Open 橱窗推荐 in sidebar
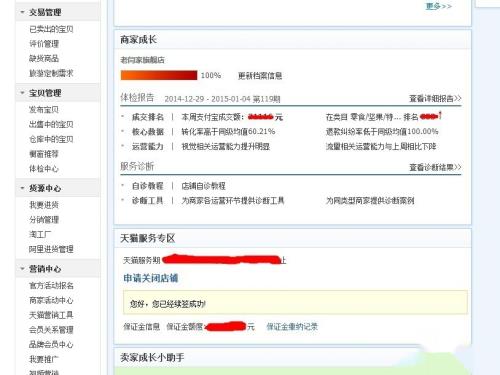The image size is (500, 375). coord(44,154)
